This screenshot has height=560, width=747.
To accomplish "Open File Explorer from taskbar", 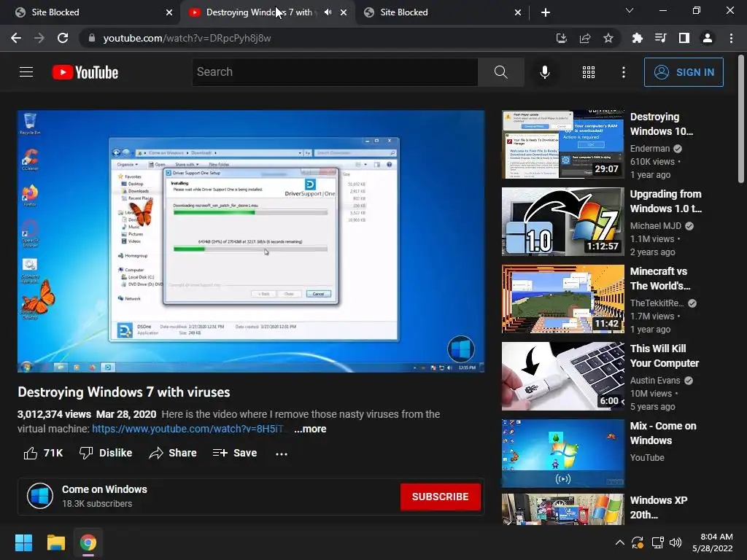I will pyautogui.click(x=55, y=542).
